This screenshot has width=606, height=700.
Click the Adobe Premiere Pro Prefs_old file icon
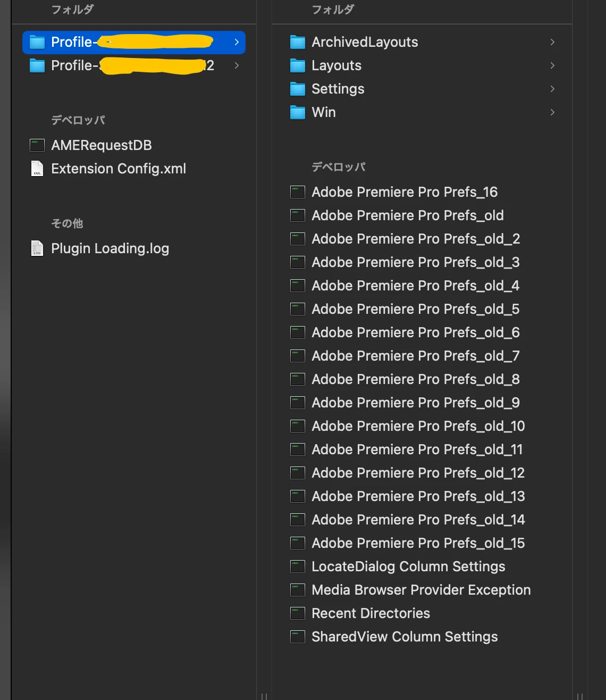pos(298,215)
